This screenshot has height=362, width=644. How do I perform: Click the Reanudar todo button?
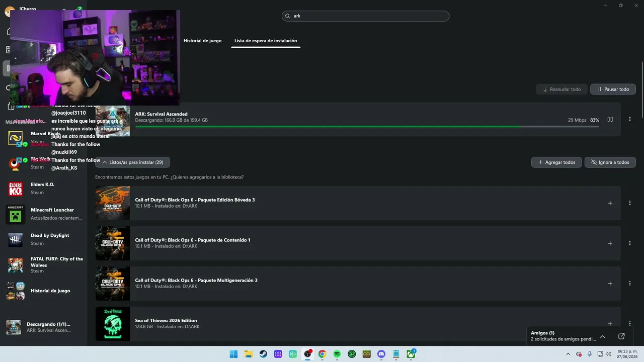coord(561,89)
